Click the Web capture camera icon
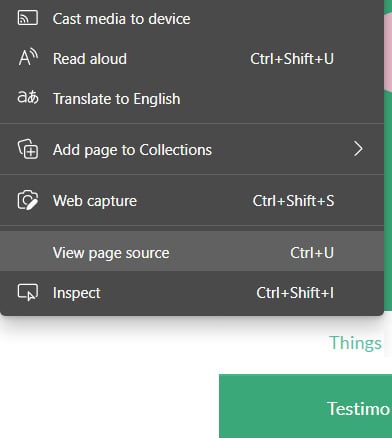This screenshot has width=392, height=438. point(28,200)
